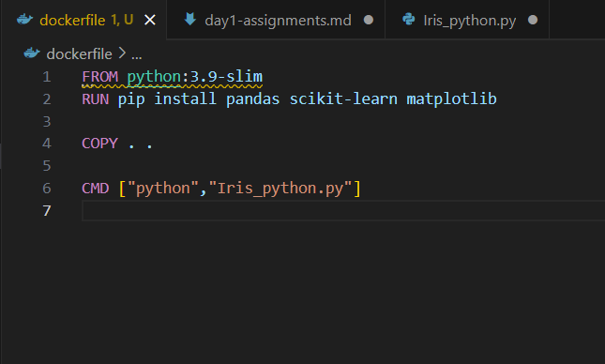Click 'scikit-learn' on line 2
Screen dimensions: 605x364
[x=343, y=99]
